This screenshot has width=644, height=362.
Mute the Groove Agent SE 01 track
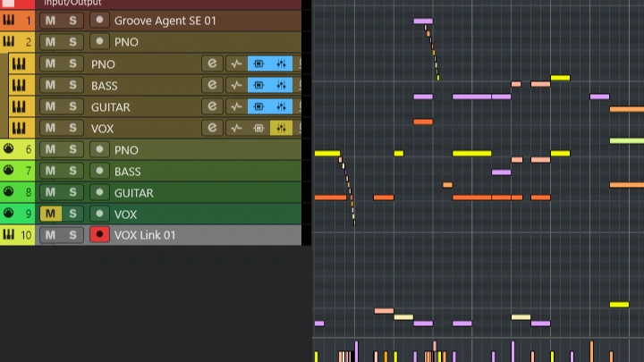(50, 21)
